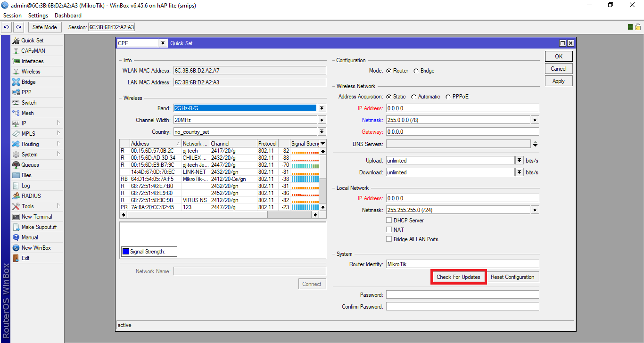The image size is (644, 343).
Task: Click the network list vertical scrollbar
Action: click(x=322, y=179)
